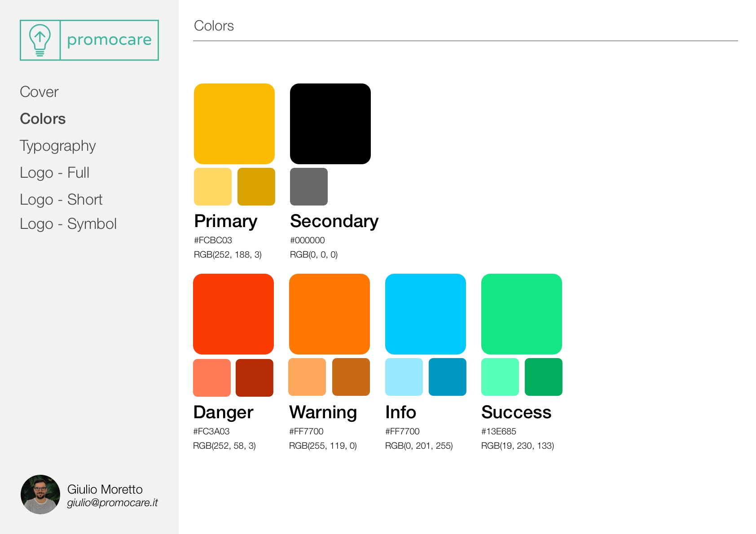
Task: Select the large red Danger swatch
Action: [233, 314]
